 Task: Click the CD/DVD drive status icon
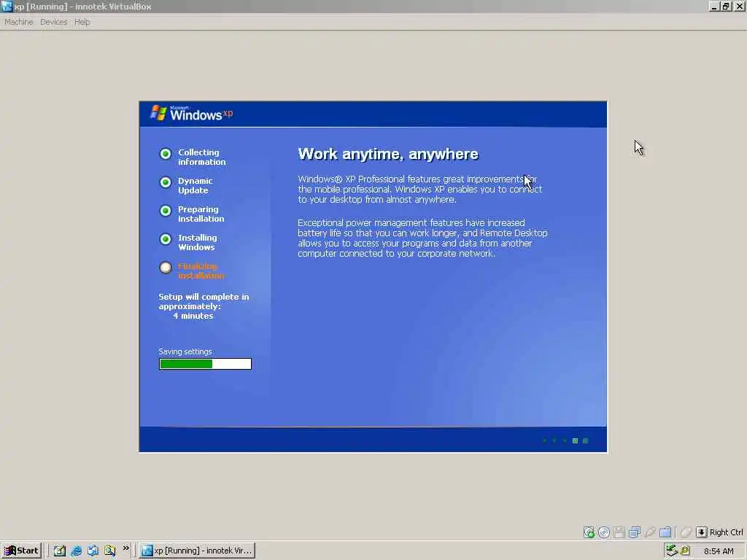604,532
